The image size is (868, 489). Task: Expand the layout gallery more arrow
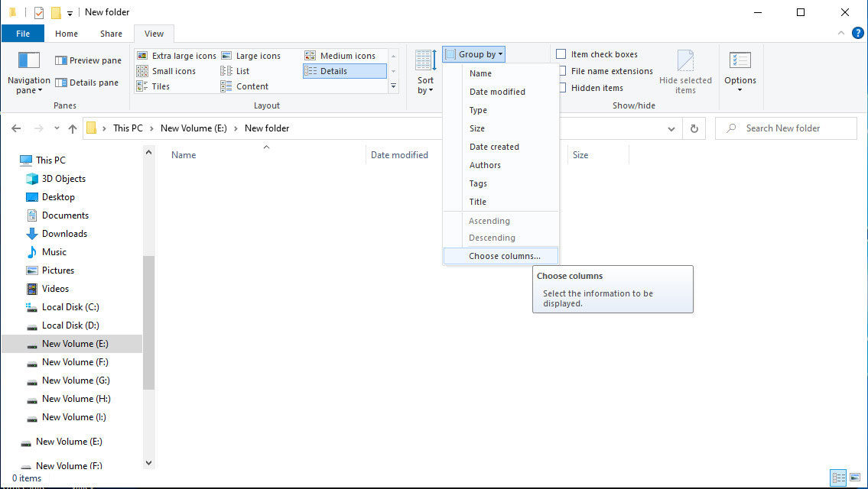pyautogui.click(x=394, y=86)
